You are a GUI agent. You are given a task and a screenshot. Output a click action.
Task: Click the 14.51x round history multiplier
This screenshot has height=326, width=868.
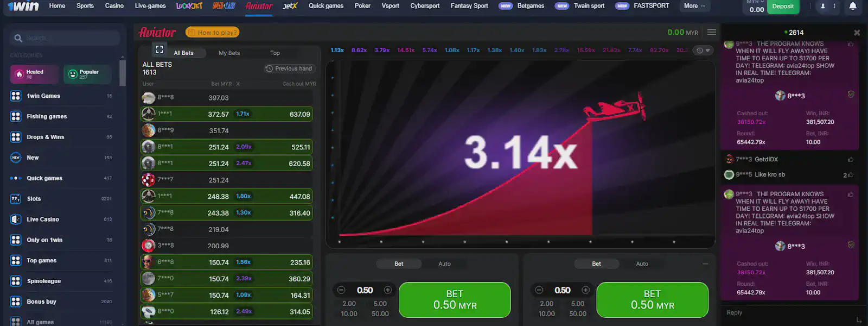(x=406, y=50)
